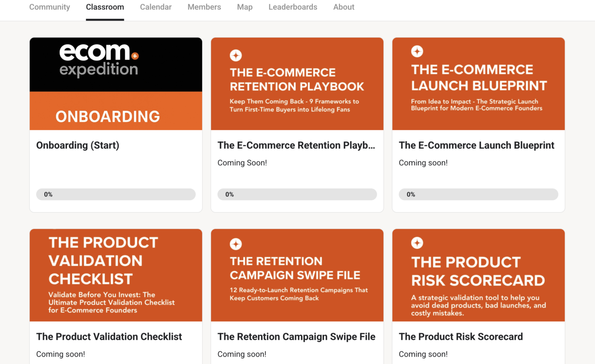This screenshot has width=595, height=364.
Task: Open the Community tab
Action: point(50,7)
